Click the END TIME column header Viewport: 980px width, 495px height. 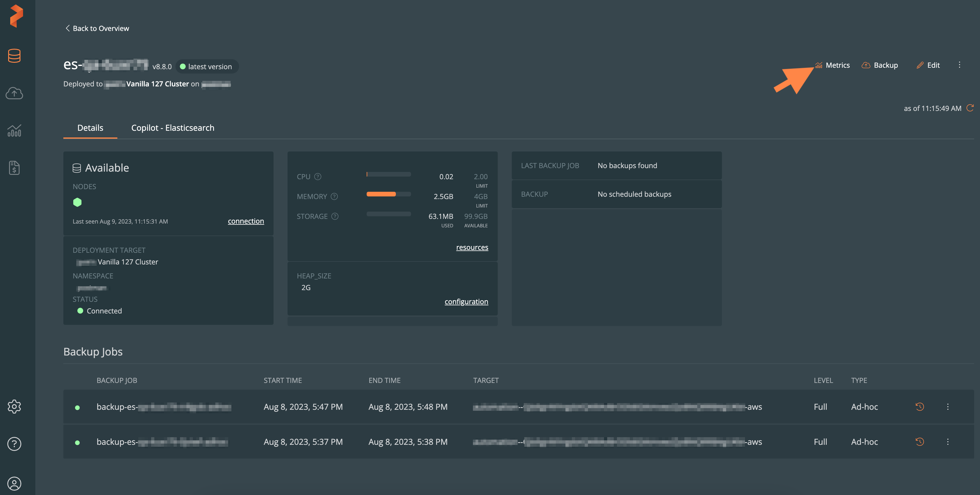point(384,380)
